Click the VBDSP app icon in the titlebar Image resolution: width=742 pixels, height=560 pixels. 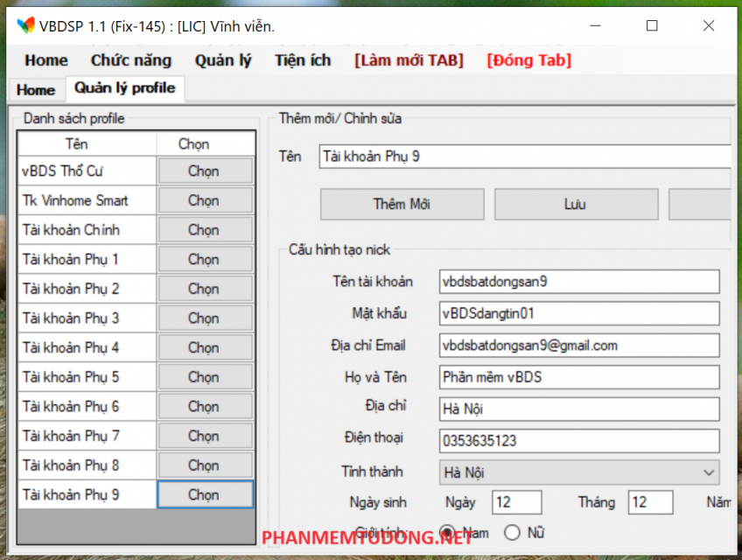coord(24,26)
